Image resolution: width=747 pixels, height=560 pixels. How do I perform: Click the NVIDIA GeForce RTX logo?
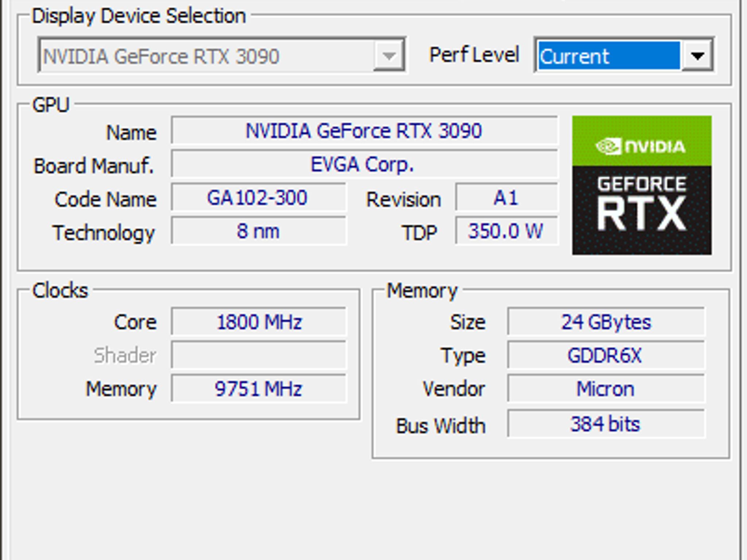(x=642, y=185)
